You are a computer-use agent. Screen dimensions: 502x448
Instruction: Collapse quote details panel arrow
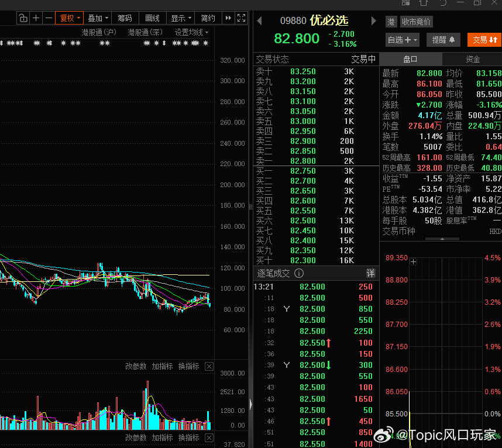(442, 239)
